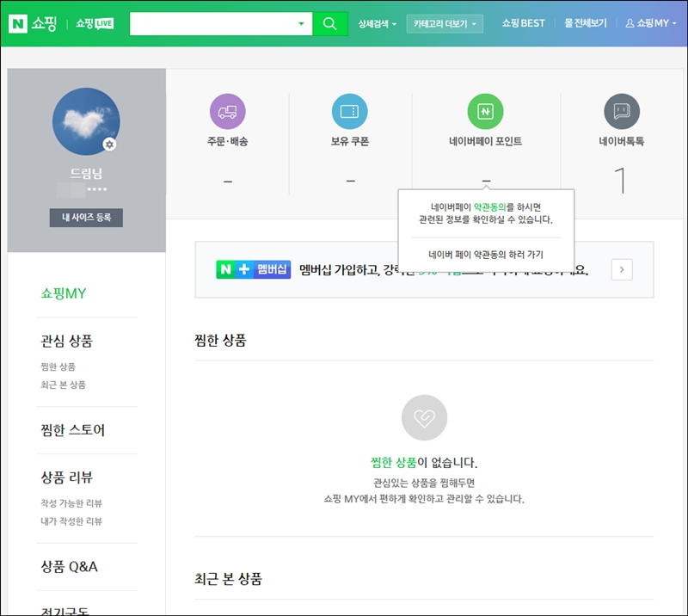Go to 상품 Q&A
Screen dimensions: 688x616
[x=69, y=566]
